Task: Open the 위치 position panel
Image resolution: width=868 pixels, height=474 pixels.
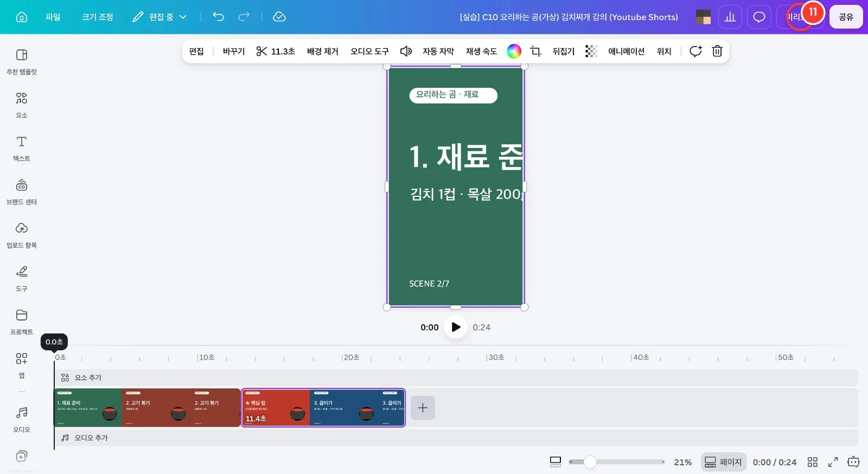Action: click(664, 51)
